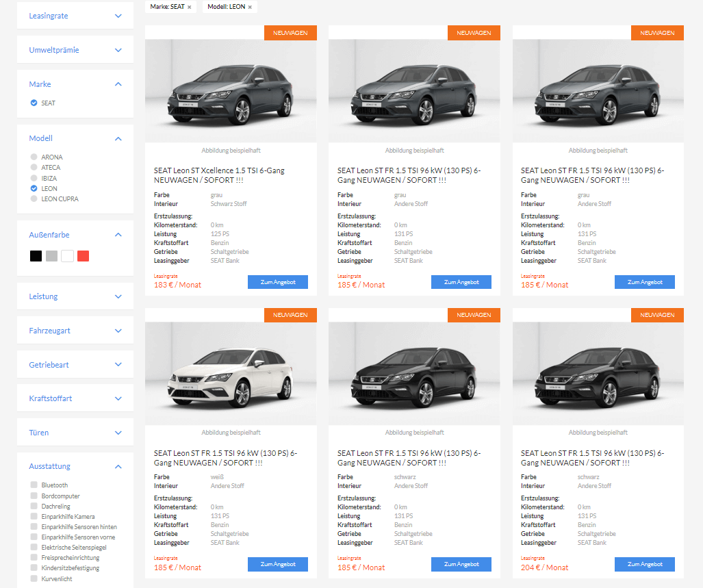Click the 'weiß' colour value
703x588 pixels.
[x=217, y=477]
